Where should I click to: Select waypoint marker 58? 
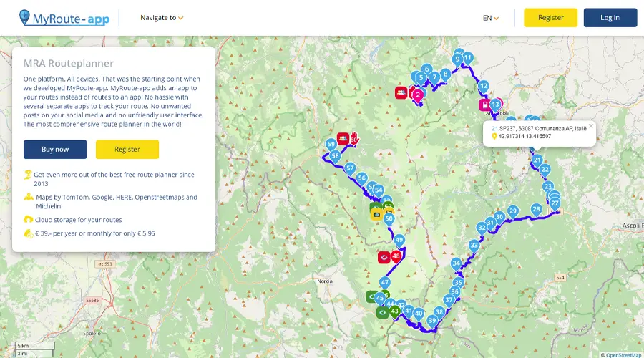point(335,157)
